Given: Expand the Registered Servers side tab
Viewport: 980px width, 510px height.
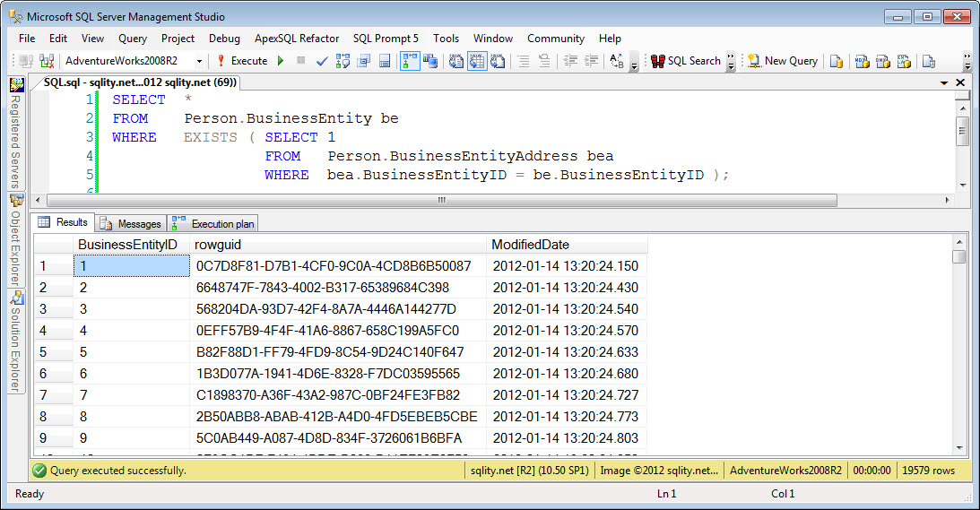Looking at the screenshot, I should click(15, 134).
